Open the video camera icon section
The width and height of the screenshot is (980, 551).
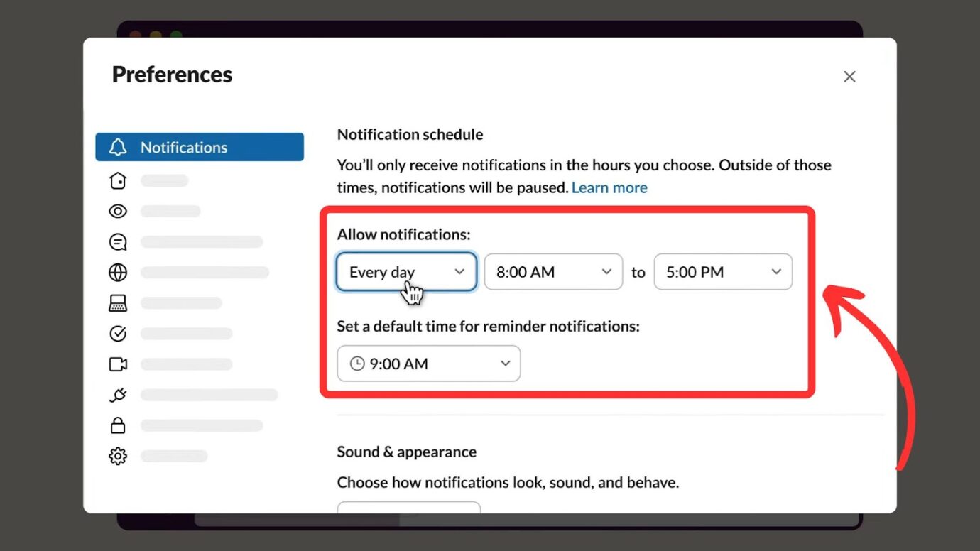coord(118,364)
